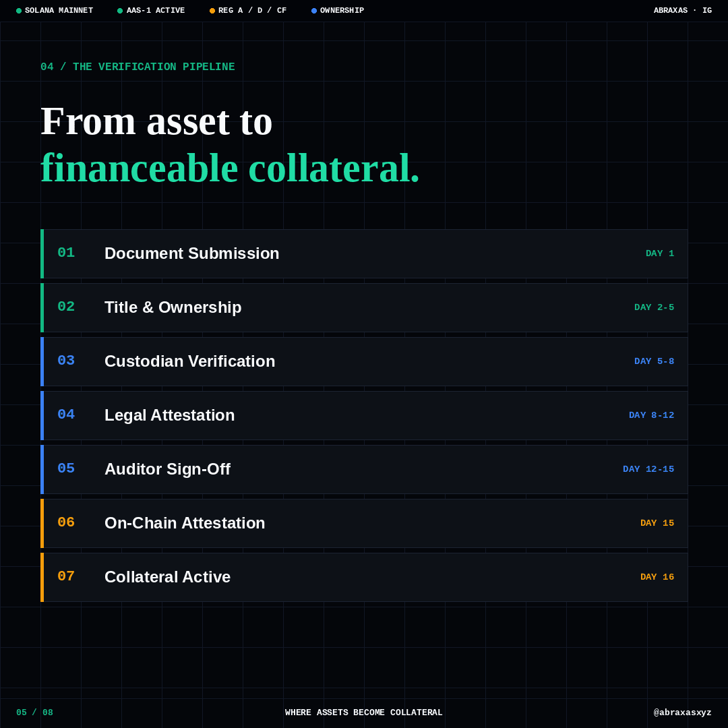The image size is (728, 728).
Task: Click step number 04 in Legal Attestation row
Action: tap(66, 414)
